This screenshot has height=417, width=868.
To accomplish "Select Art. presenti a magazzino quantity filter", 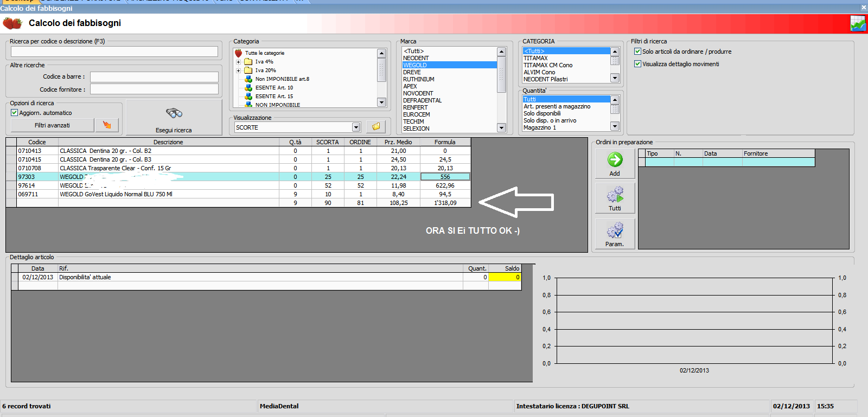I will coord(557,106).
